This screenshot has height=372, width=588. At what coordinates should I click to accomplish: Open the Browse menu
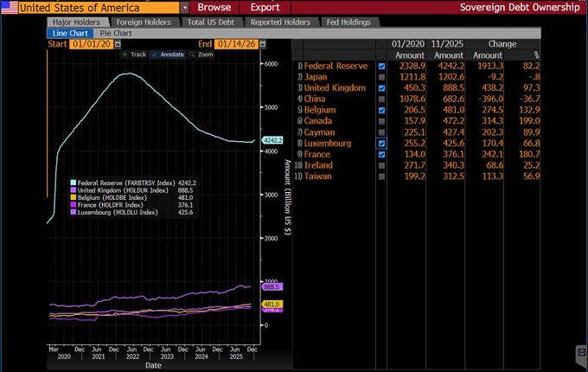[214, 7]
